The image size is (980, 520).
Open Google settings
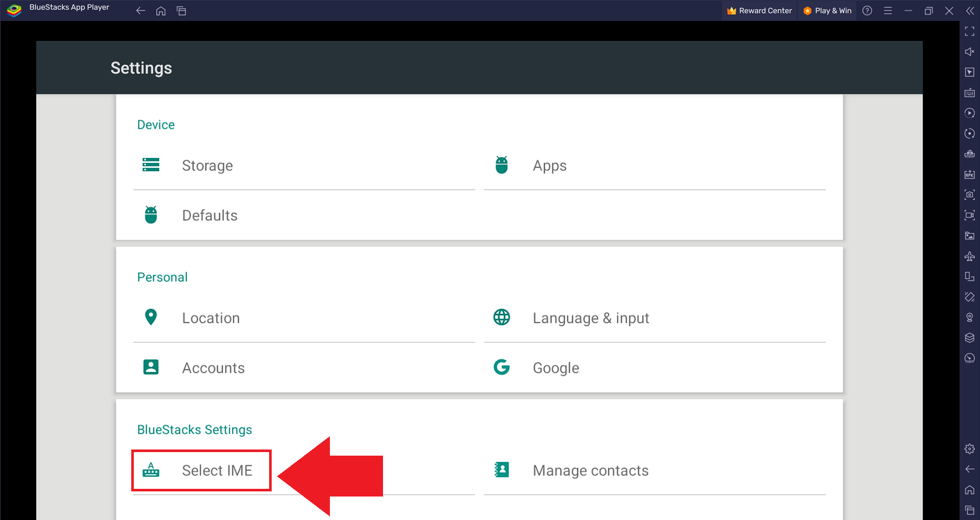pyautogui.click(x=655, y=368)
